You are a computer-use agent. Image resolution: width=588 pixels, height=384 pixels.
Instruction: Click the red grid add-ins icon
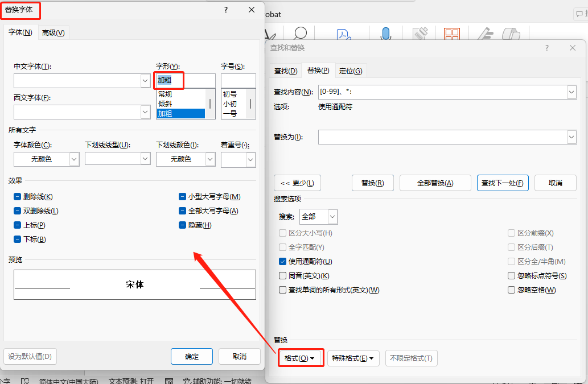pos(452,34)
